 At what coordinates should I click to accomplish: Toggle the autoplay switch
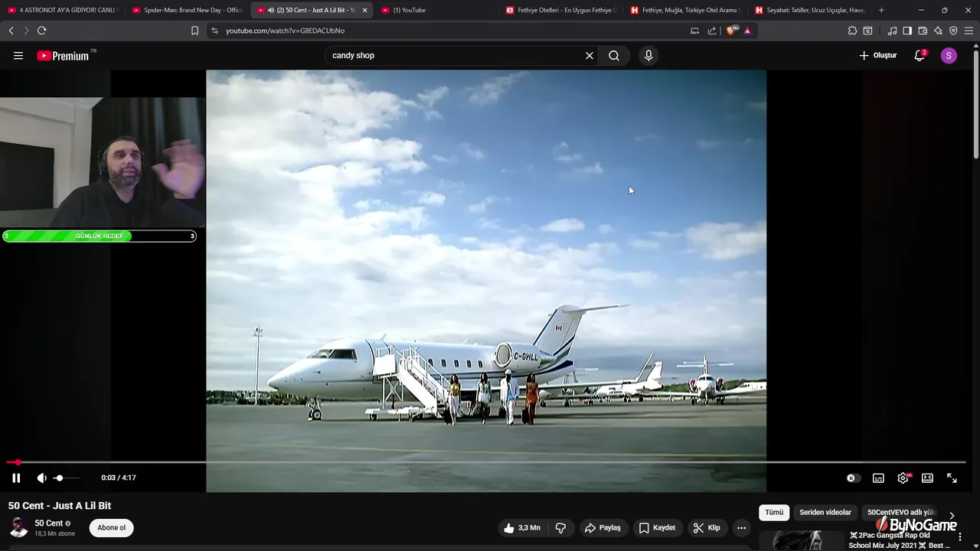(x=852, y=478)
